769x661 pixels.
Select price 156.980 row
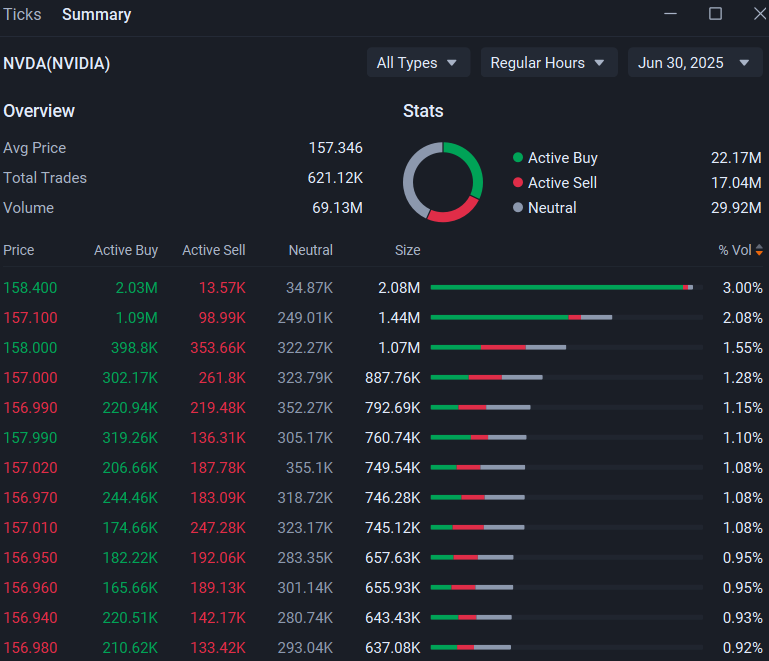tap(383, 647)
